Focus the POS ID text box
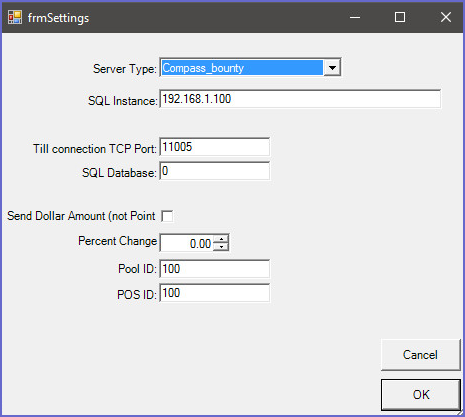The width and height of the screenshot is (465, 417). point(215,293)
